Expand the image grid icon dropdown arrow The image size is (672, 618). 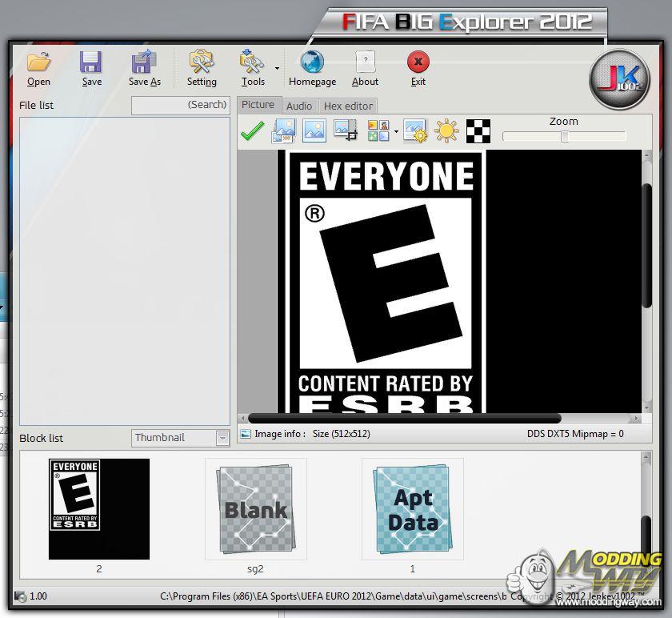click(396, 132)
